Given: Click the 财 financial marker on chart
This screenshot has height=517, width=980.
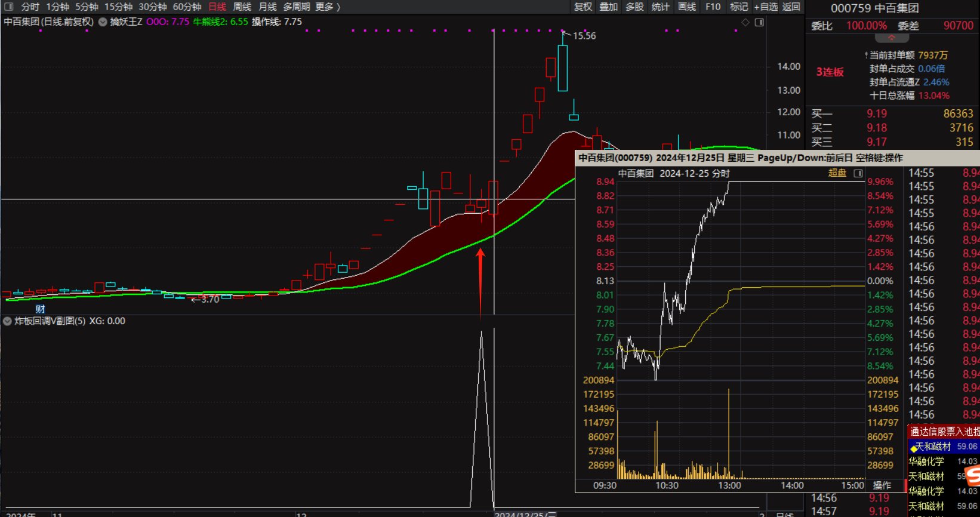Looking at the screenshot, I should tap(40, 309).
